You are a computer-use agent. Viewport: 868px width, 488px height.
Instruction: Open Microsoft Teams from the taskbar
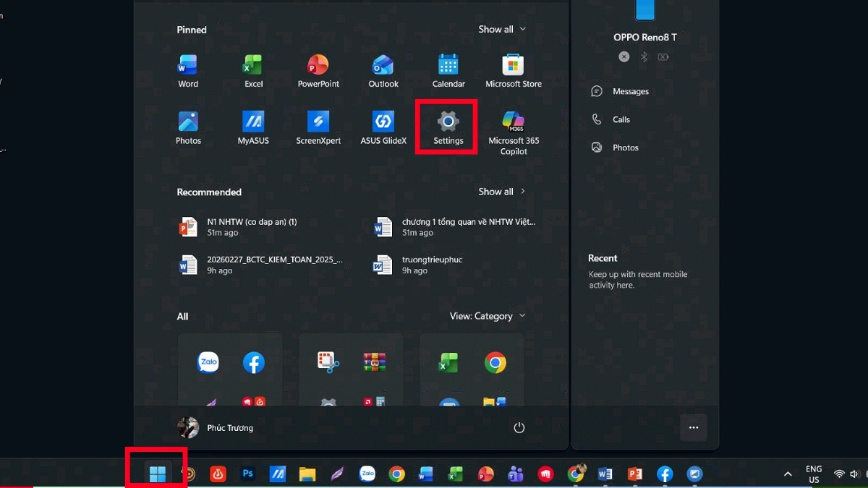click(x=516, y=474)
